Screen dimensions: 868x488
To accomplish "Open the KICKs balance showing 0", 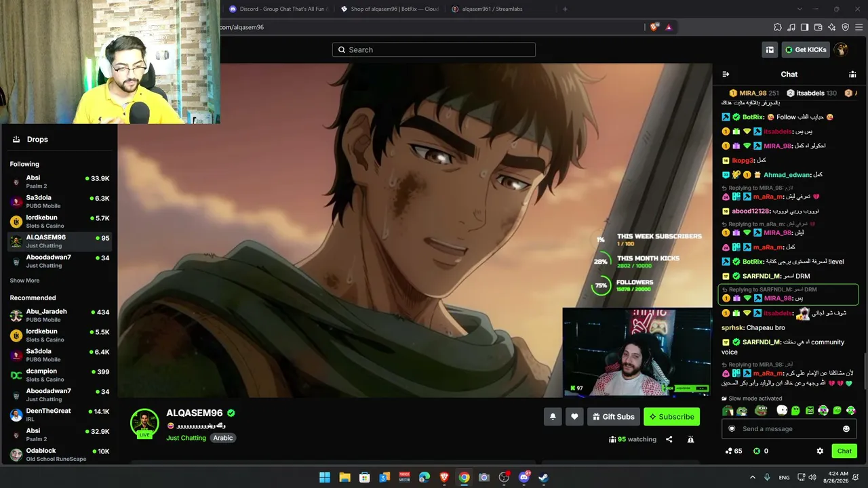I will coord(760,451).
